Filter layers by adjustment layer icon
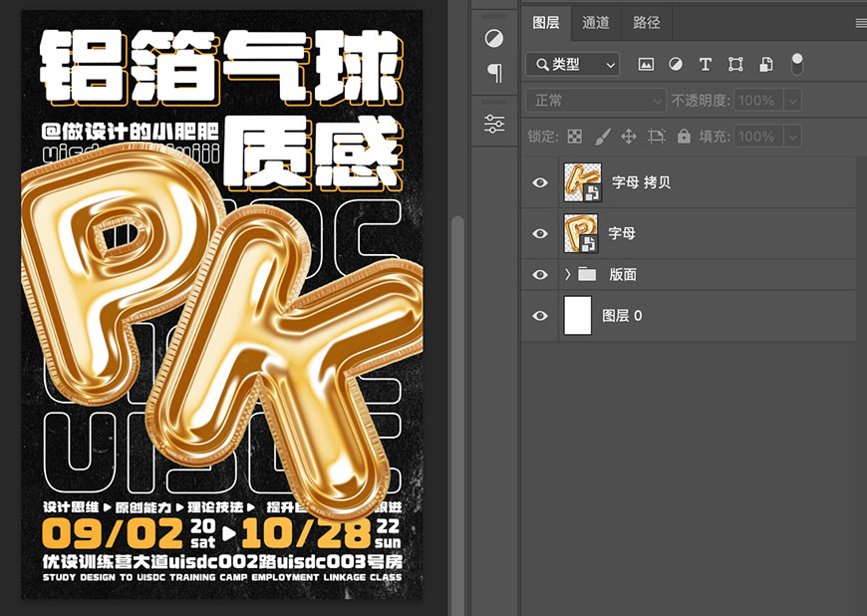The width and height of the screenshot is (867, 616). coord(675,64)
